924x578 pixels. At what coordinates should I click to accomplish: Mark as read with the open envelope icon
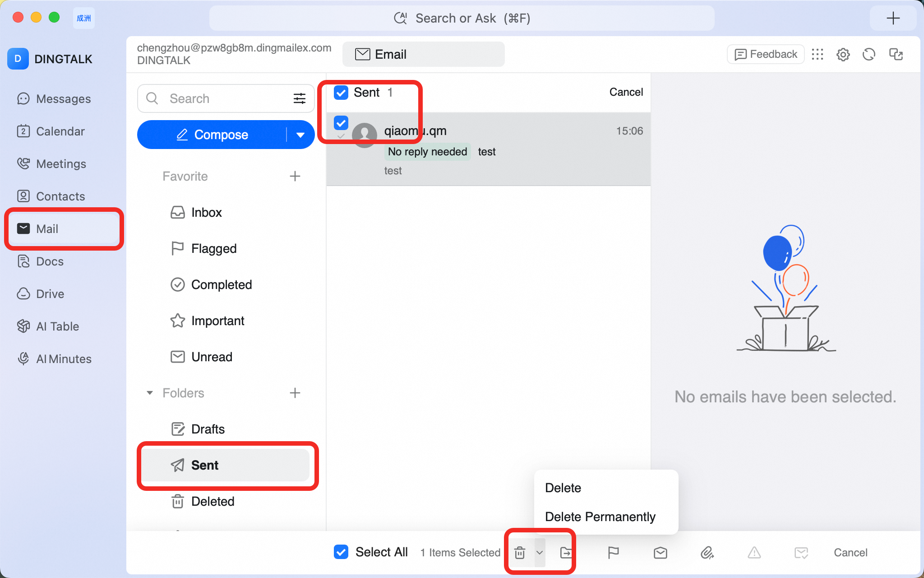[661, 553]
